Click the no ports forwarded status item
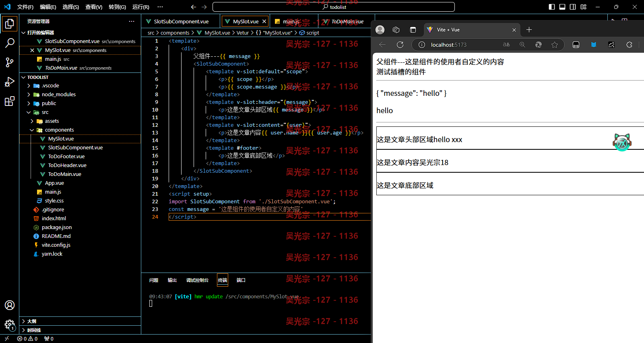 click(x=49, y=339)
